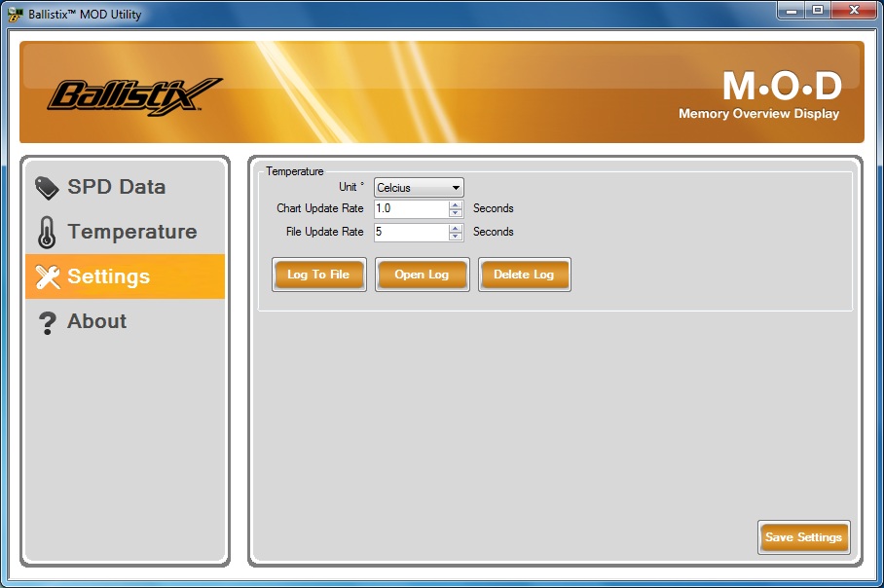Open the temperature Unit dropdown
Viewport: 884px width, 588px height.
coord(419,188)
